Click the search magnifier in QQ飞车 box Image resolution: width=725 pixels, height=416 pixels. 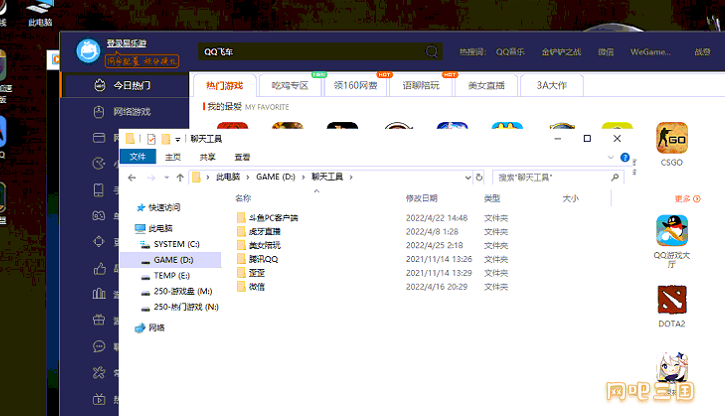tap(431, 51)
